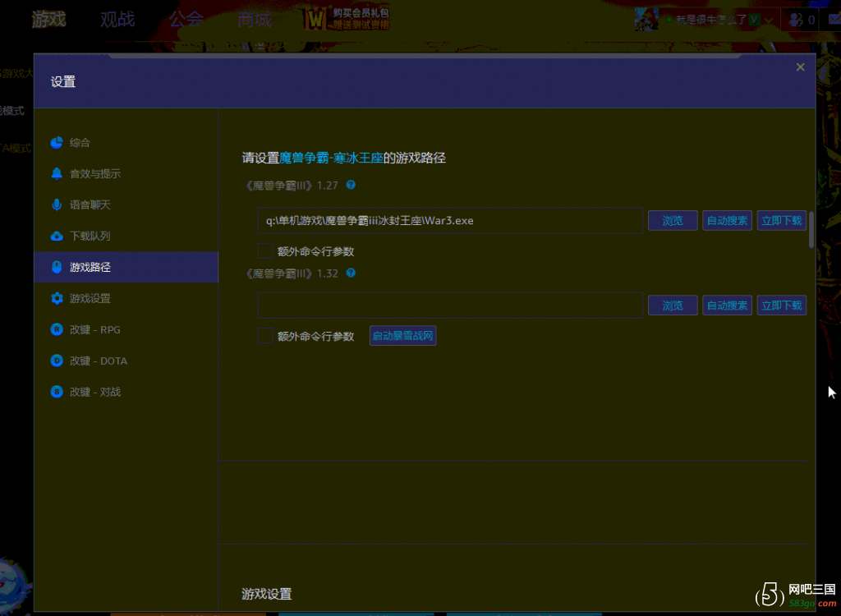Switch to the 观战 tab
841x616 pixels.
pyautogui.click(x=117, y=20)
